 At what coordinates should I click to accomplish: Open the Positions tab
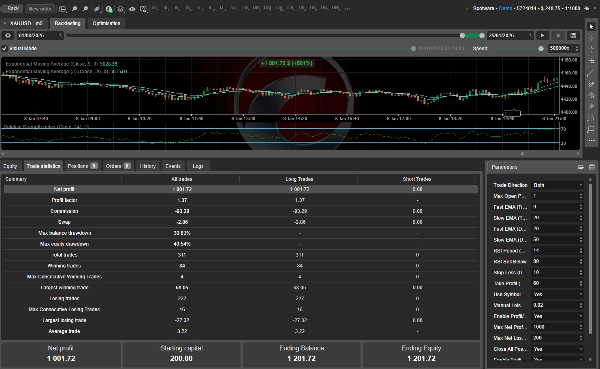tap(82, 166)
